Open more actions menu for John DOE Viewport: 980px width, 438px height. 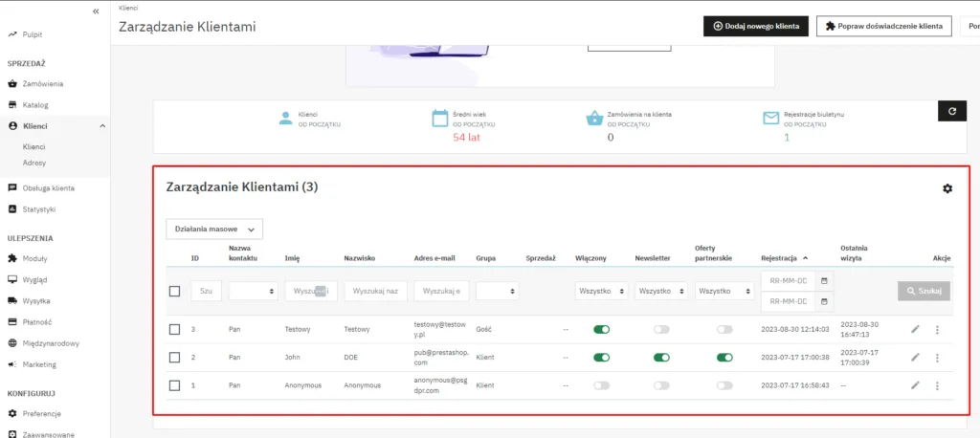point(937,358)
